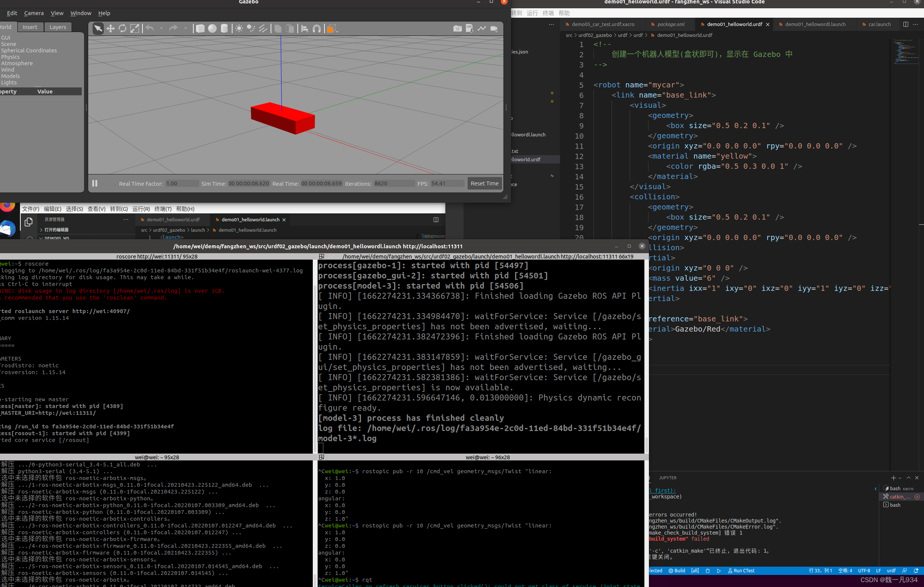Open dropdown arrow beside Gazebo Redo
This screenshot has height=587, width=924.
tap(185, 28)
